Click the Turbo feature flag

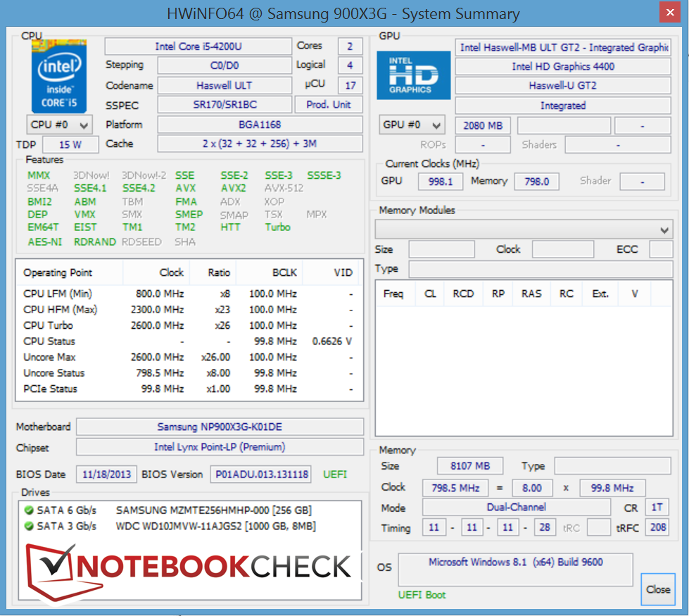[278, 227]
